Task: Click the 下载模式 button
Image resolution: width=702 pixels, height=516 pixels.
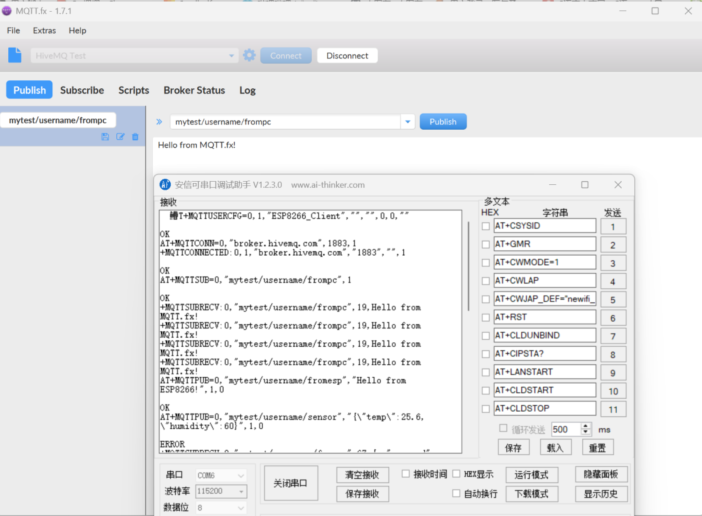Action: coord(531,494)
